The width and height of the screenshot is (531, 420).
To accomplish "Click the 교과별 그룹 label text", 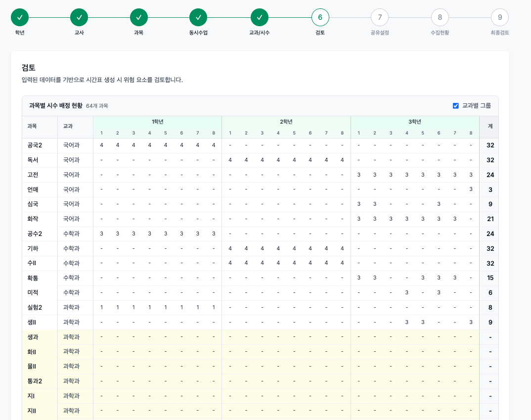I will click(477, 106).
